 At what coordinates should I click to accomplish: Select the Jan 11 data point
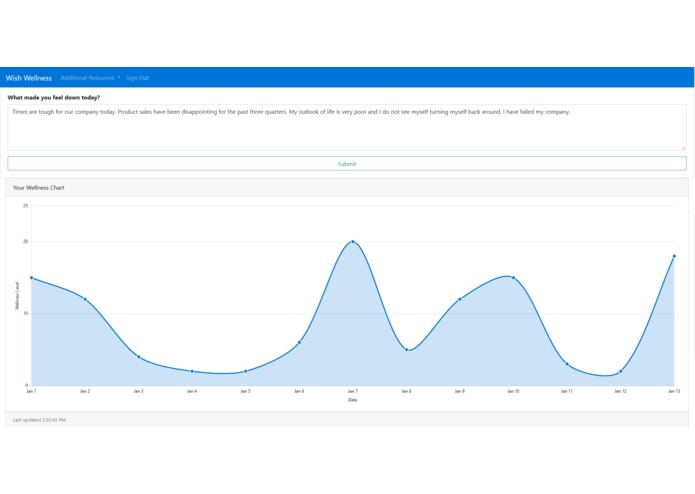click(567, 364)
